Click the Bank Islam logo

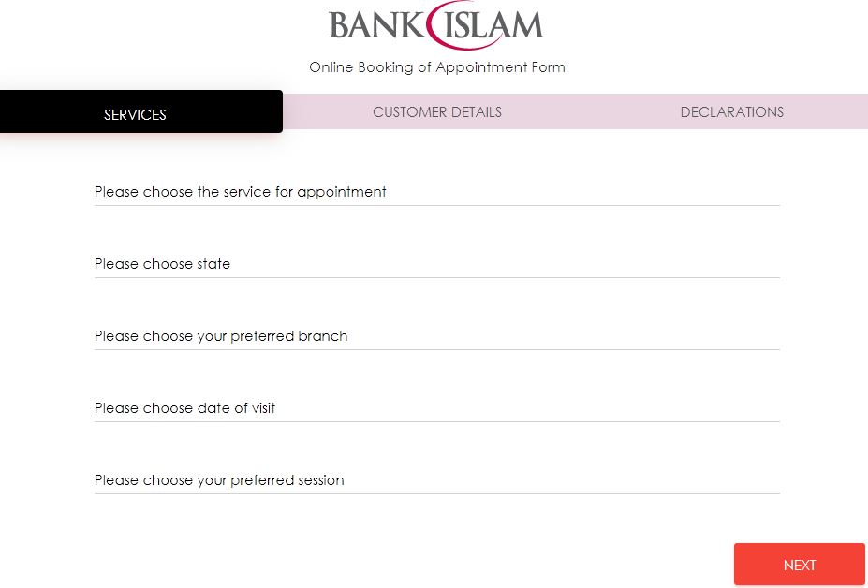(436, 25)
